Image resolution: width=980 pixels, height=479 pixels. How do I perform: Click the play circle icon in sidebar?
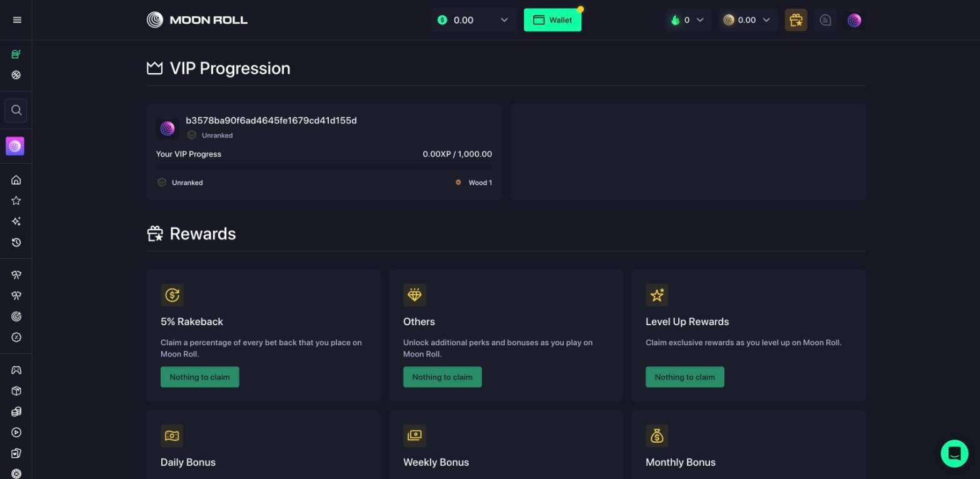[x=16, y=432]
